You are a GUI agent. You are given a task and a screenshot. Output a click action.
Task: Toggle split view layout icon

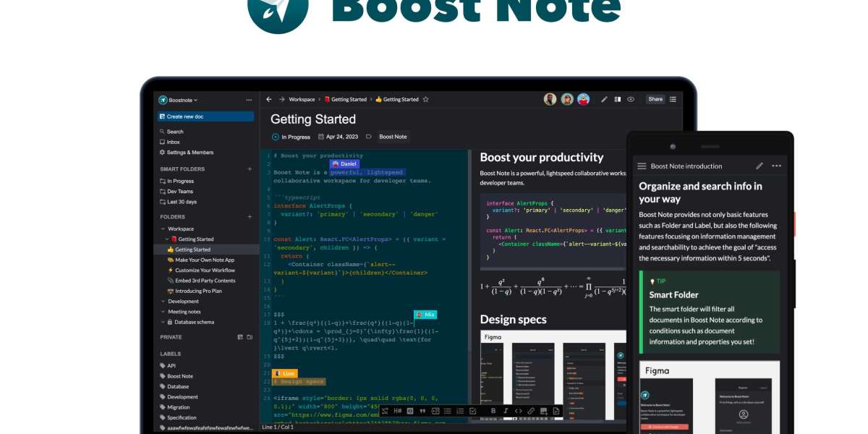(618, 99)
